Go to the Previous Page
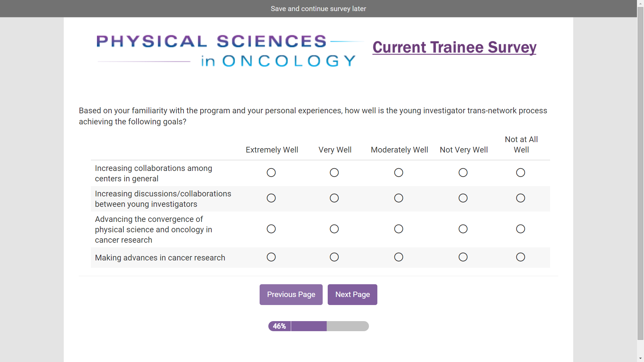The width and height of the screenshot is (644, 362). pyautogui.click(x=291, y=295)
